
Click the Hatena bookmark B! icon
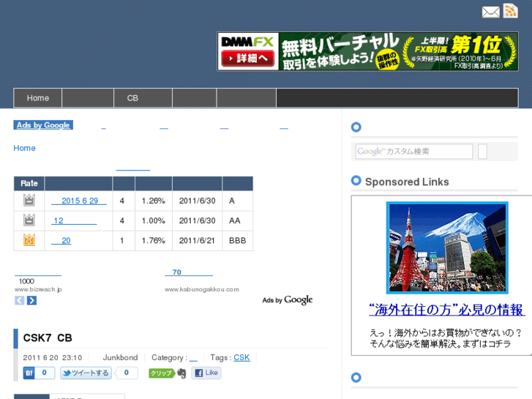[x=29, y=373]
